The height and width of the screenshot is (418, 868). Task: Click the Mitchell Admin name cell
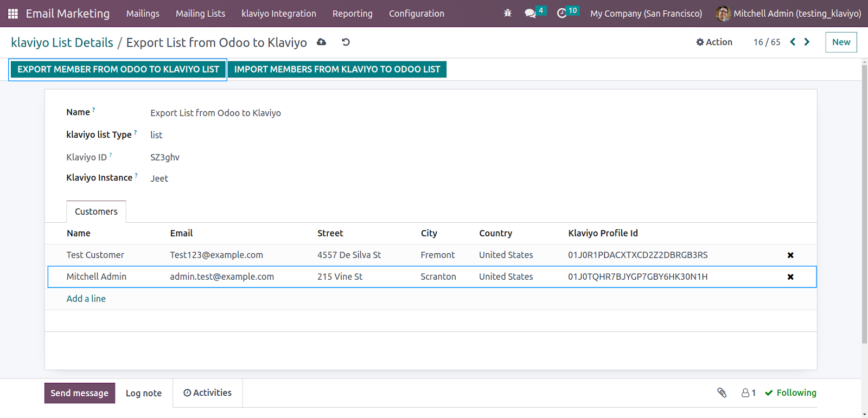97,276
